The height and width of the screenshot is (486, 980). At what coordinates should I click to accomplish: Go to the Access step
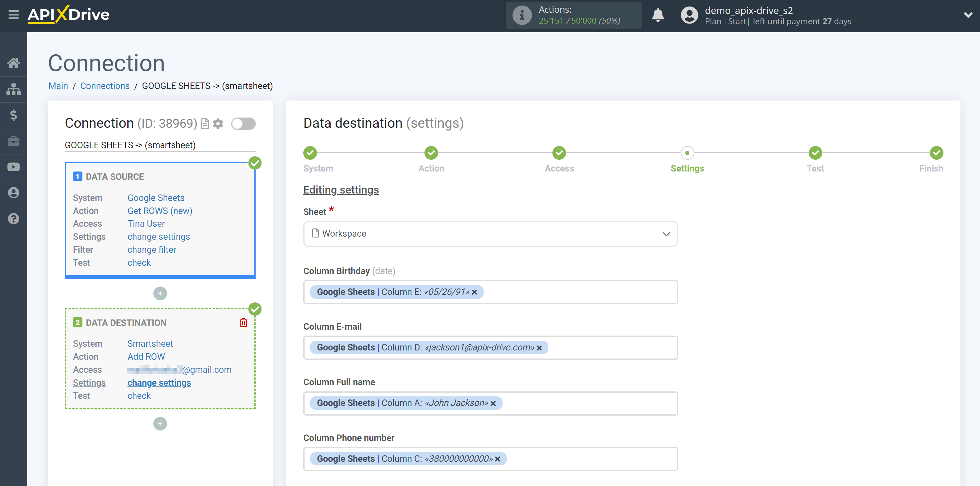[559, 153]
